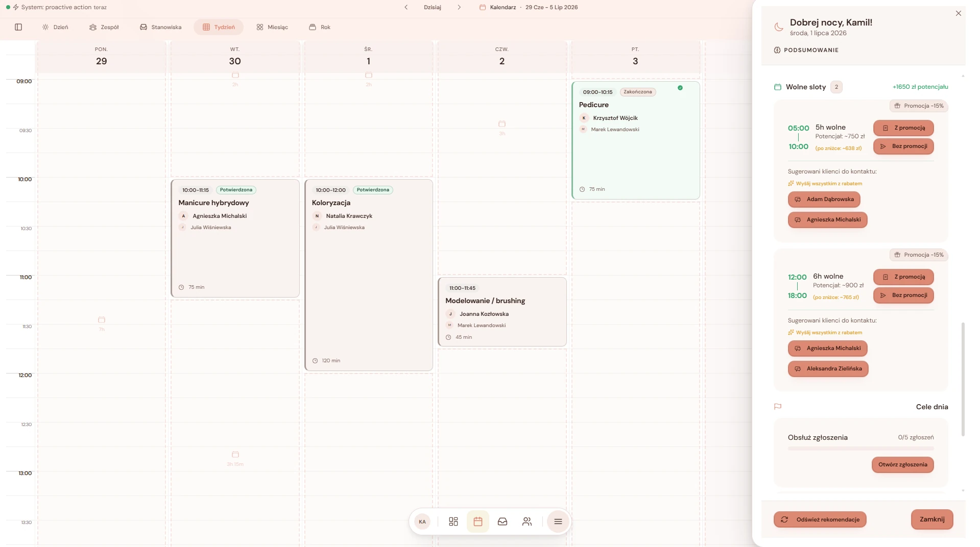Viewport: 980px width, 547px height.
Task: Click Odśwież rekomendacje button
Action: tap(820, 519)
